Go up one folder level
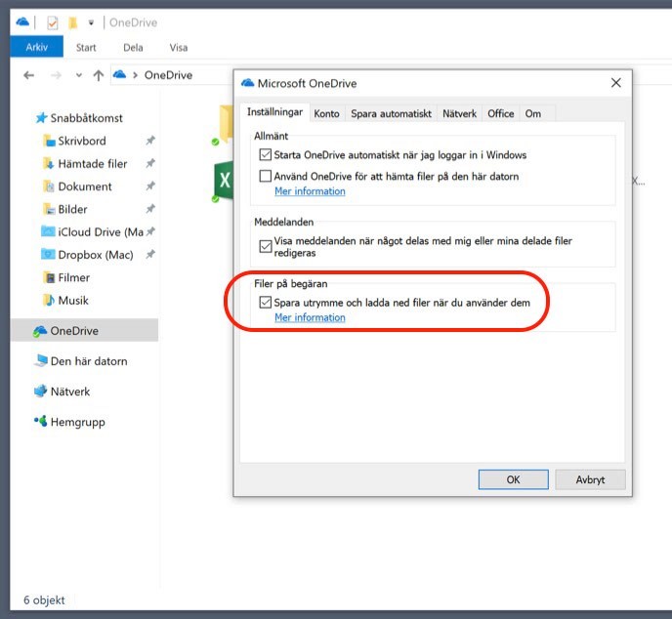 click(98, 75)
